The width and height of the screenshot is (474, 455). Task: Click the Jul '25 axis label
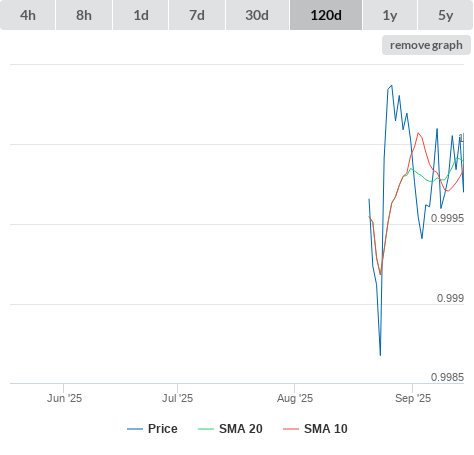point(177,398)
